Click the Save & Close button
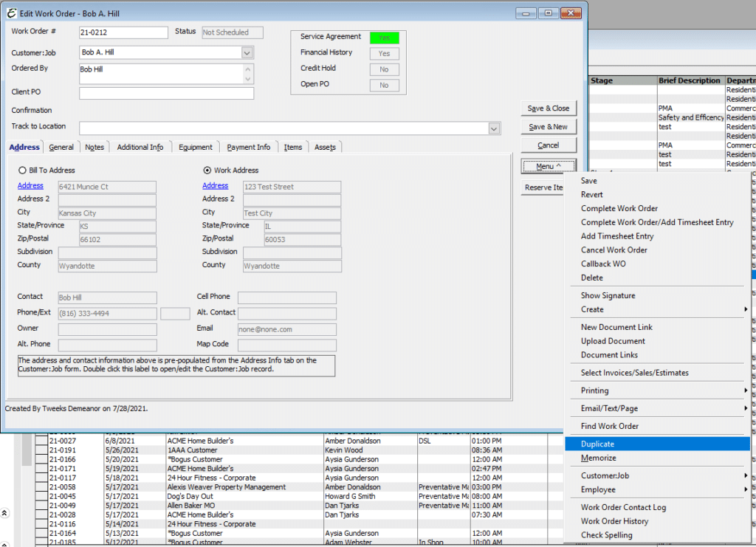The height and width of the screenshot is (547, 756). tap(549, 108)
